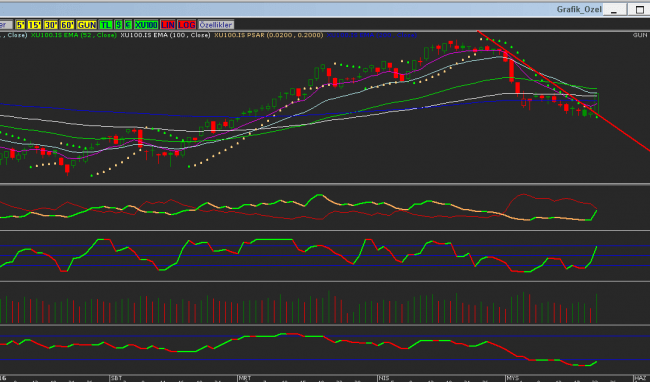Viewport: 650px width, 382px height.
Task: Set logarithmic scale with LOG button
Action: pyautogui.click(x=187, y=25)
